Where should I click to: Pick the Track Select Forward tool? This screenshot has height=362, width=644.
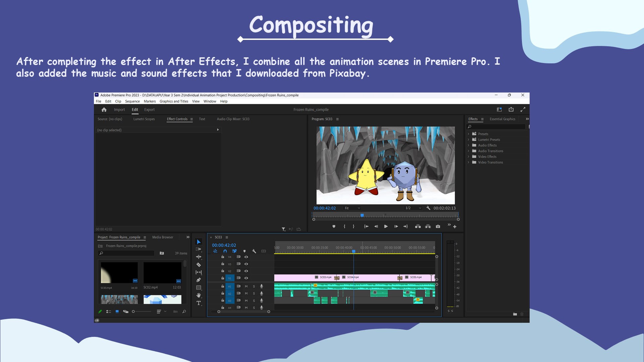pos(199,249)
